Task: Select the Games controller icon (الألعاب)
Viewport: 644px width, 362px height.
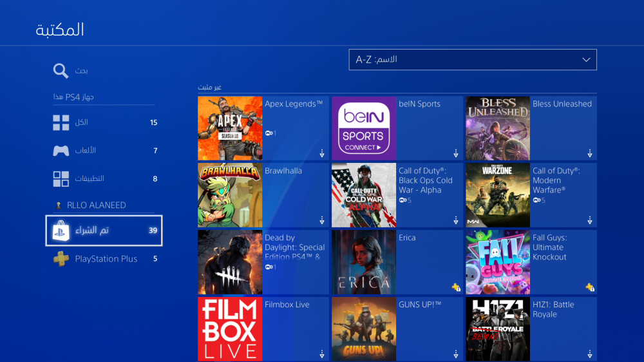Action: 61,150
